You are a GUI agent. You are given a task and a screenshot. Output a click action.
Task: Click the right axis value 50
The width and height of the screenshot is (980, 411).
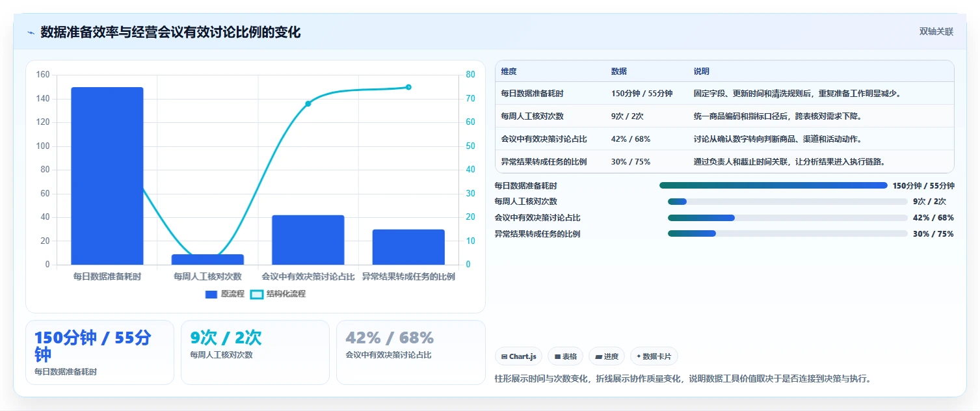[x=471, y=146]
